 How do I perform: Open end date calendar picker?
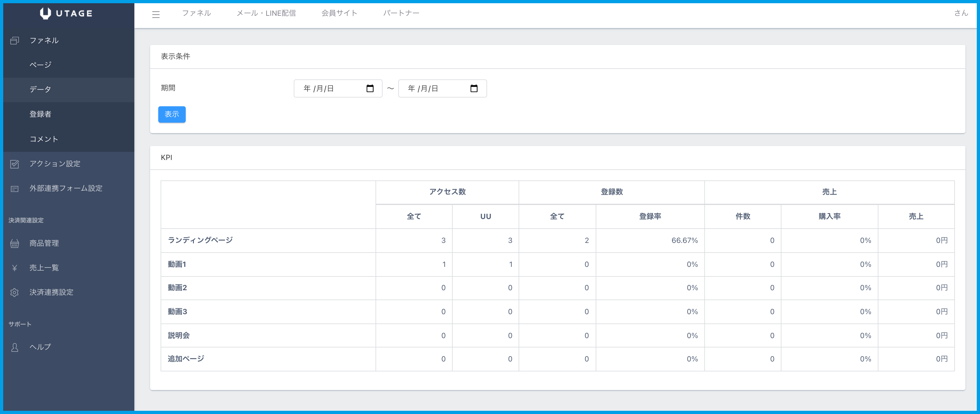tap(474, 89)
